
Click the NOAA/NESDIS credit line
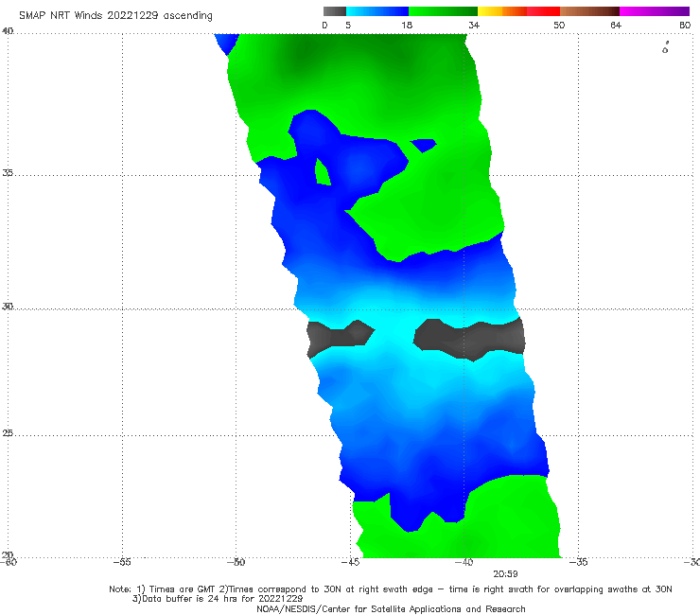pyautogui.click(x=391, y=608)
